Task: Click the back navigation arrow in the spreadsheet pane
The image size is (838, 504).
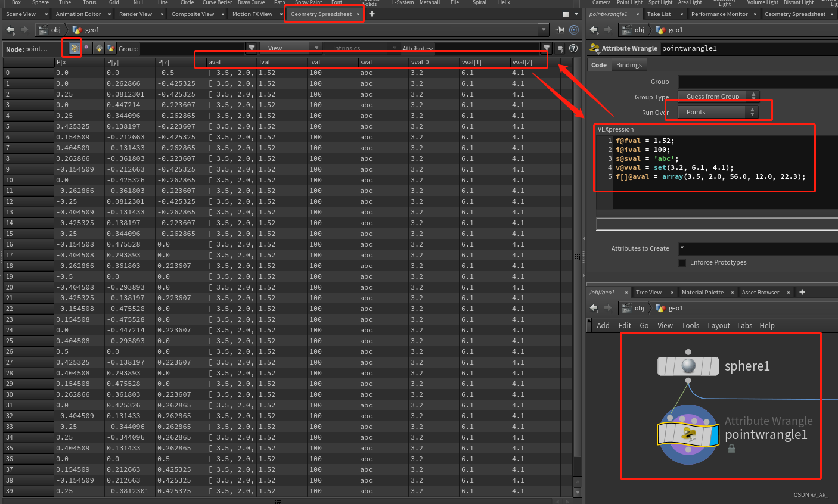Action: click(x=10, y=29)
